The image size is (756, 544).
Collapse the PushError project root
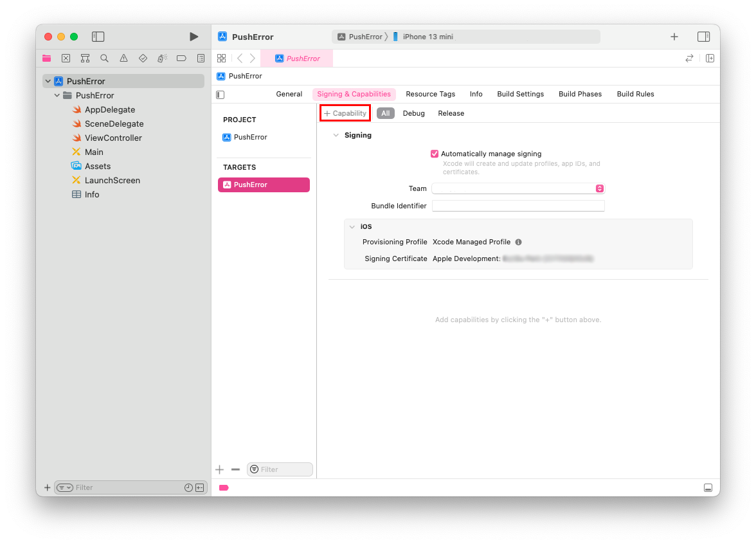click(x=48, y=81)
